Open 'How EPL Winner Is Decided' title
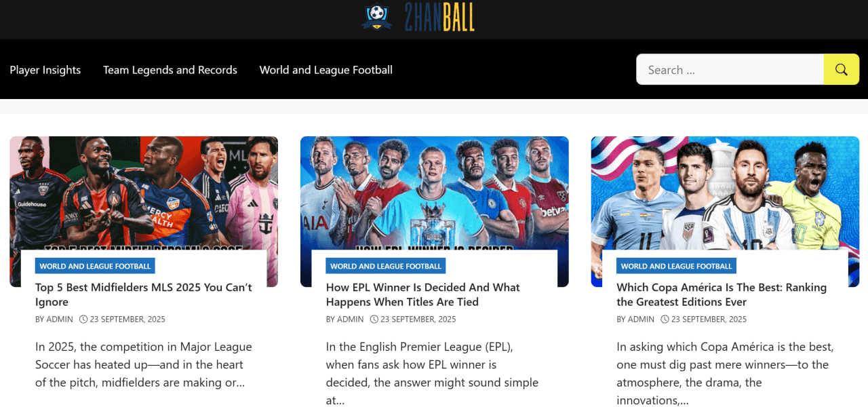This screenshot has height=407, width=868. click(x=423, y=294)
